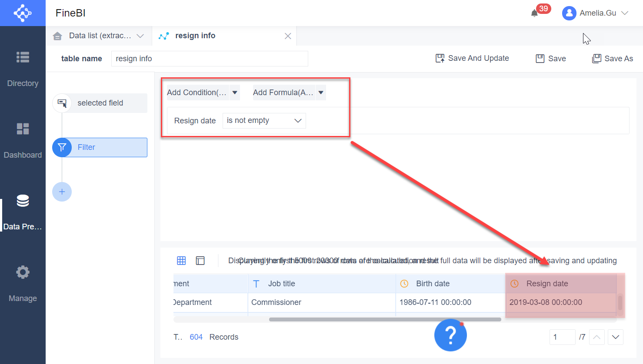Click the plus icon to add a step

point(62,192)
